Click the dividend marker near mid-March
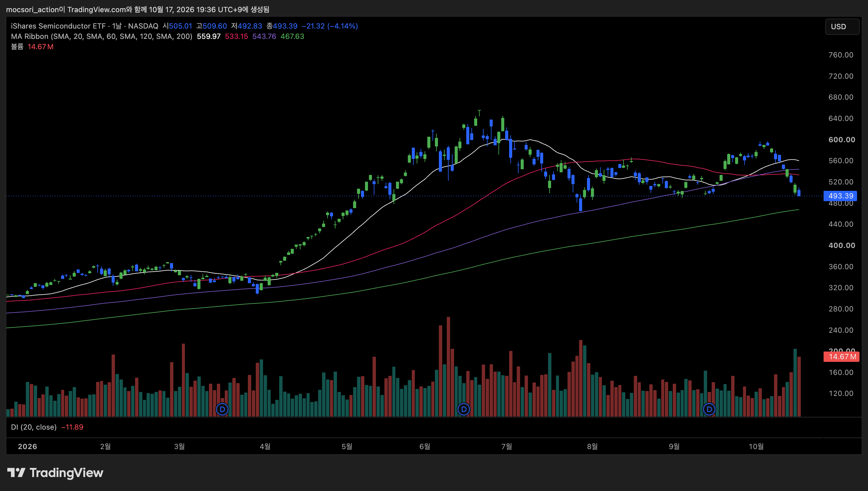The height and width of the screenshot is (491, 868). tap(222, 409)
